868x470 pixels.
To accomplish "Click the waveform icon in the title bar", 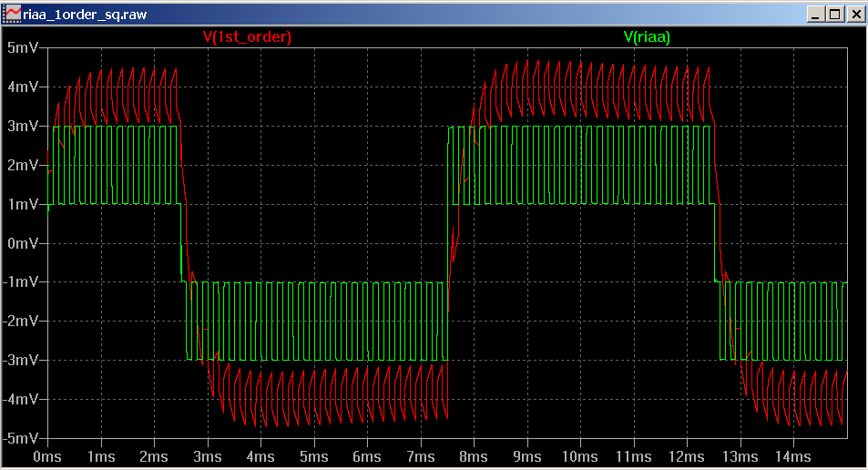I will [12, 14].
